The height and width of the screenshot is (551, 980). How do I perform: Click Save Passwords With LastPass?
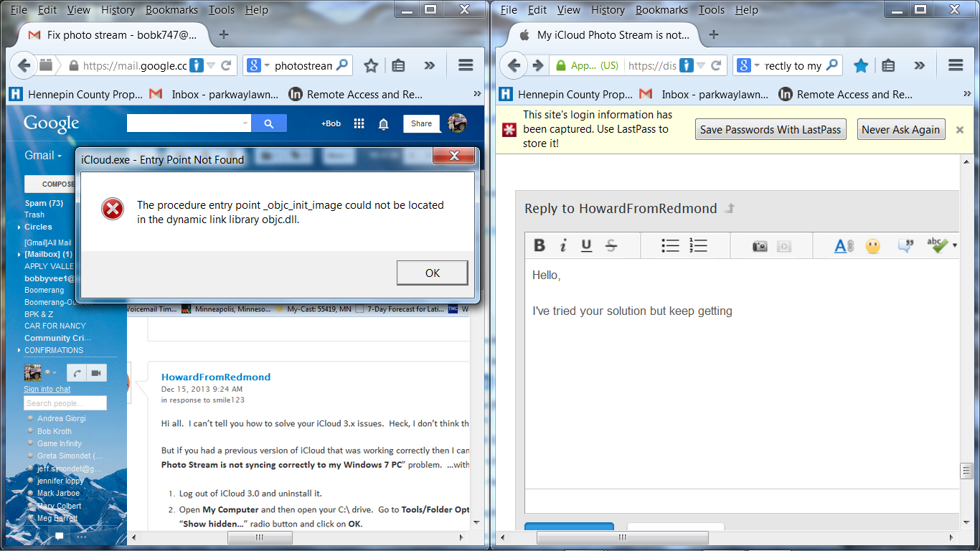point(771,130)
